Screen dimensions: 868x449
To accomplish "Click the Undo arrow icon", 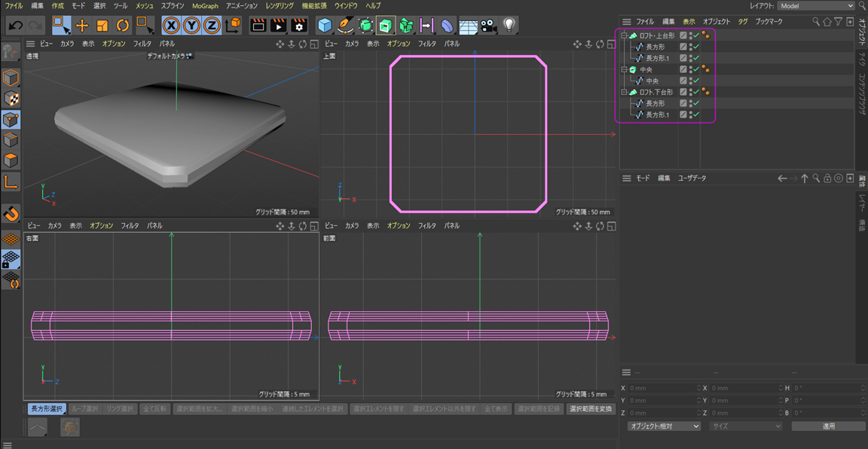I will [15, 26].
